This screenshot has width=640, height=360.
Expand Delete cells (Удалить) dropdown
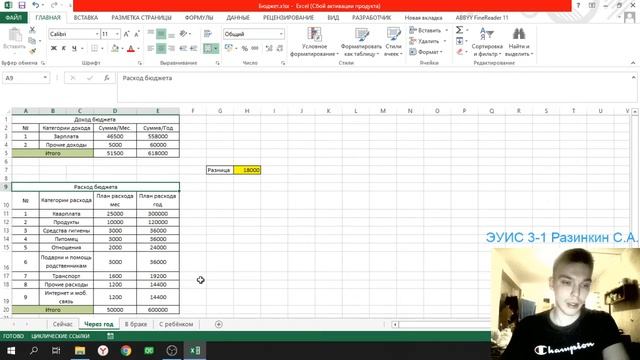coord(445,41)
